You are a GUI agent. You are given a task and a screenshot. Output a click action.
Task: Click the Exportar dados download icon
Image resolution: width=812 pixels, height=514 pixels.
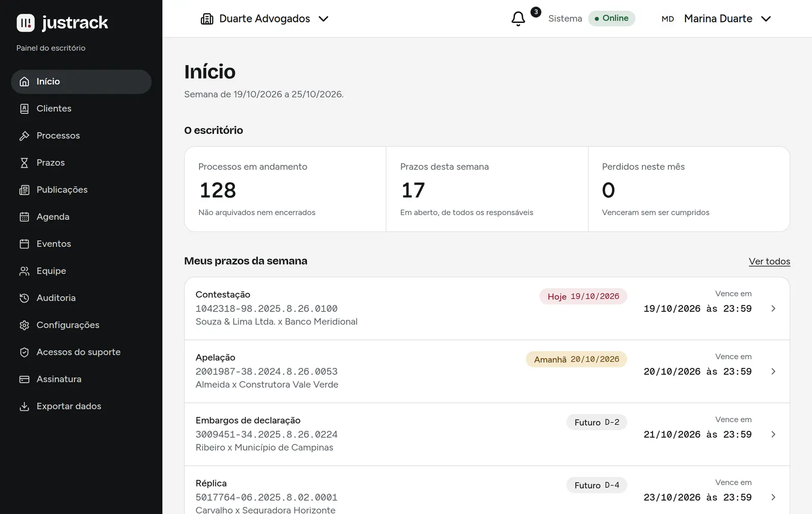(x=24, y=406)
